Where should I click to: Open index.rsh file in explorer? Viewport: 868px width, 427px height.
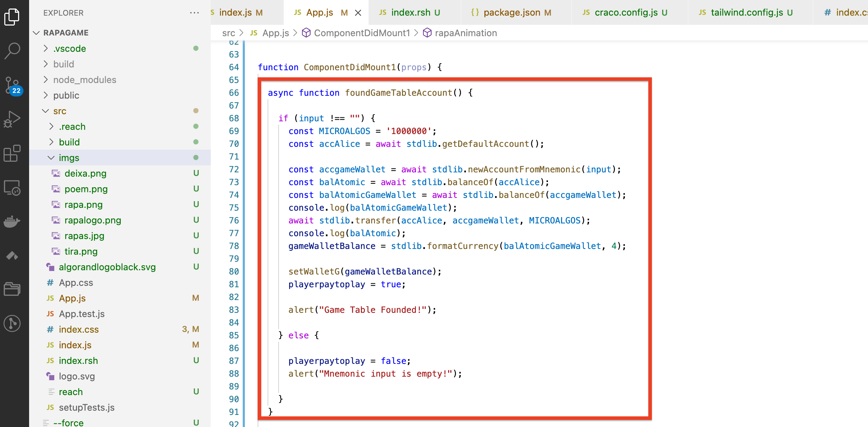[x=78, y=361]
